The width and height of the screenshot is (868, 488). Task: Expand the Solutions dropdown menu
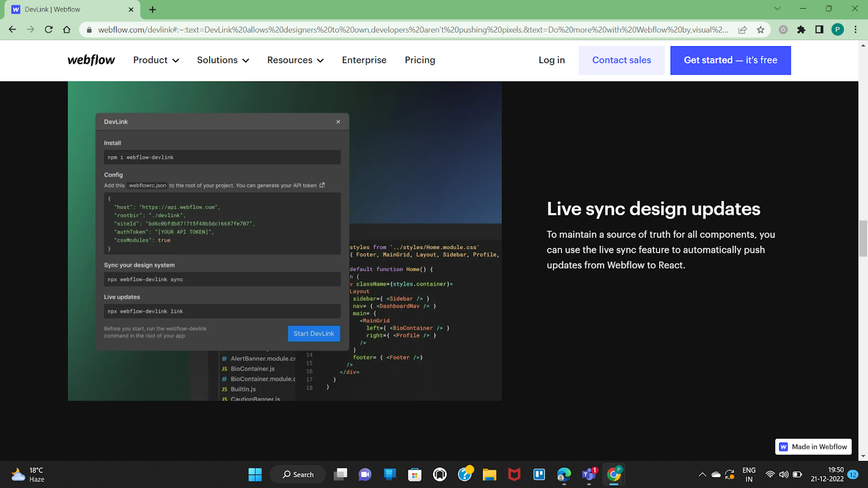point(223,60)
